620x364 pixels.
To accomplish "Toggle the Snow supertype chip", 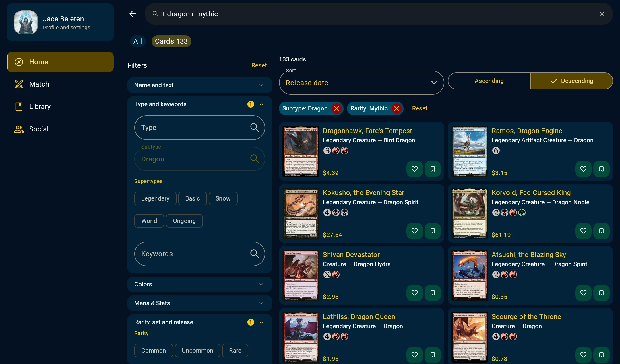I will click(223, 198).
